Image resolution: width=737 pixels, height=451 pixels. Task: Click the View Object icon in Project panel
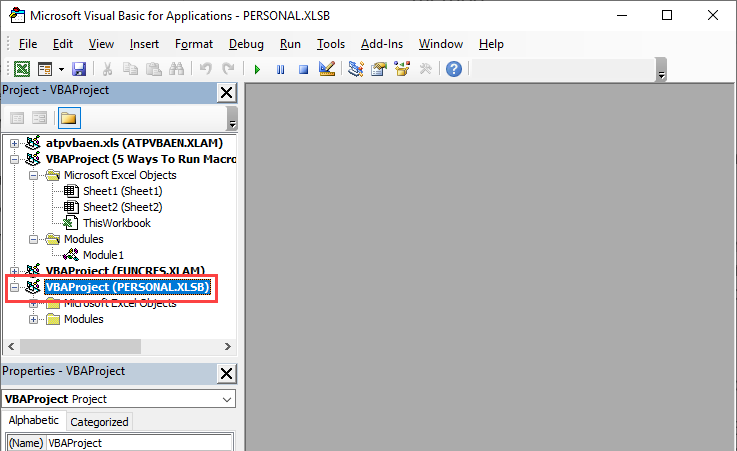click(x=39, y=118)
